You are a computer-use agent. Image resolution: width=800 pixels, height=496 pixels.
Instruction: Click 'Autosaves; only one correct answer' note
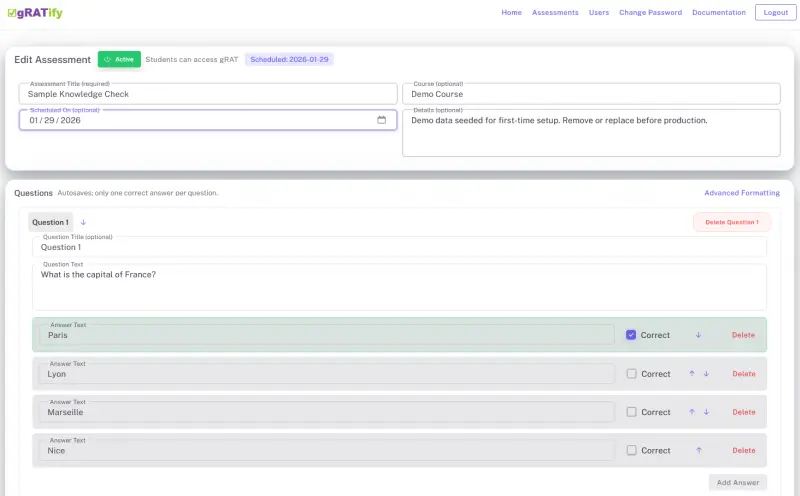(138, 193)
